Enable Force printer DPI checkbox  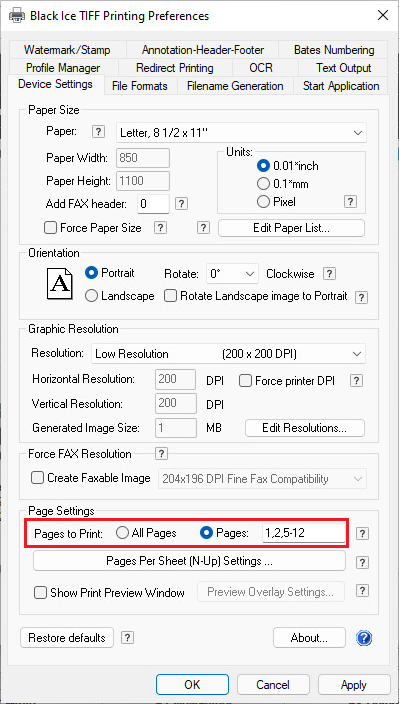pos(245,381)
